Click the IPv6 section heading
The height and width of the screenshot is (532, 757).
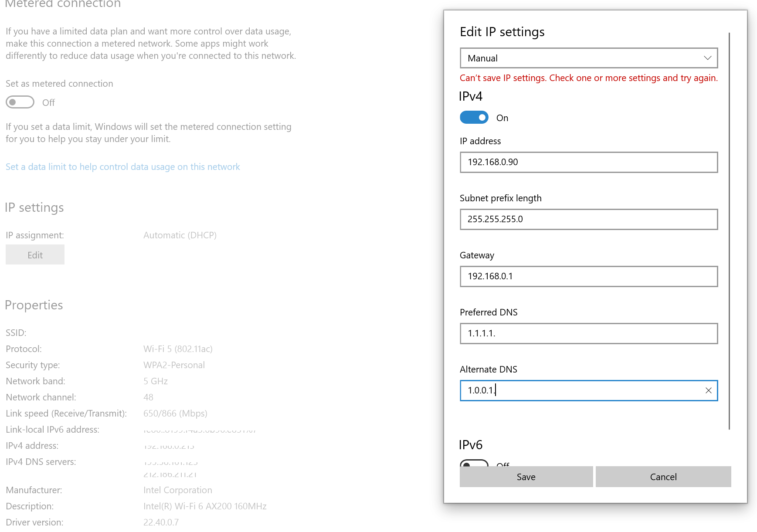coord(471,445)
